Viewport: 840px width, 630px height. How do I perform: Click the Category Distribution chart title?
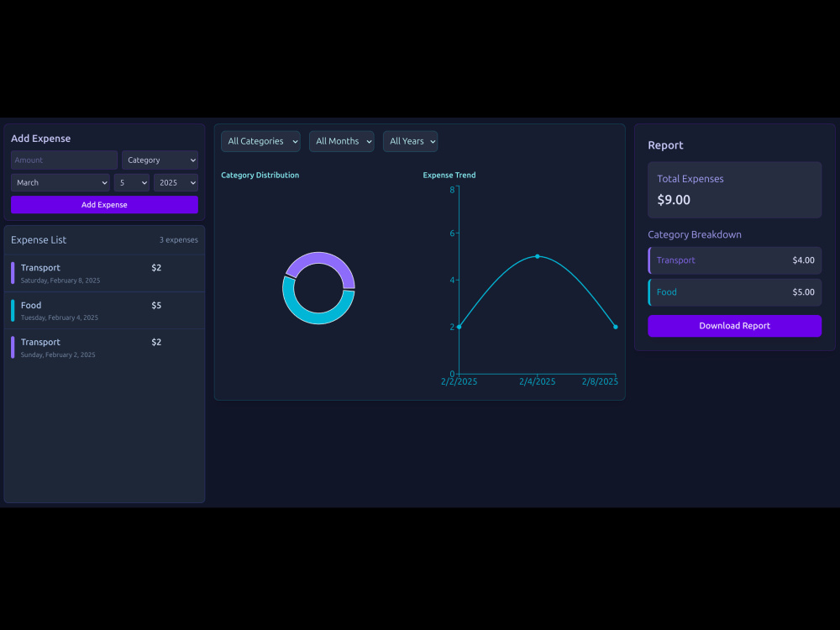pos(260,176)
